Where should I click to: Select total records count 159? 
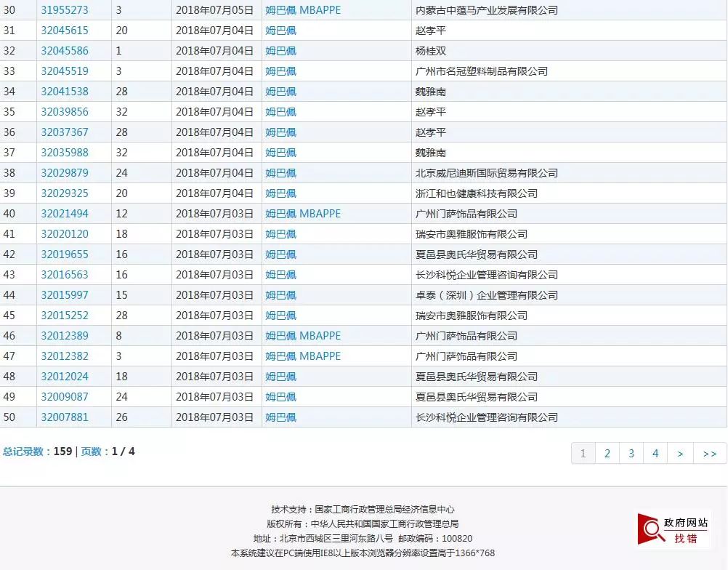pyautogui.click(x=62, y=451)
